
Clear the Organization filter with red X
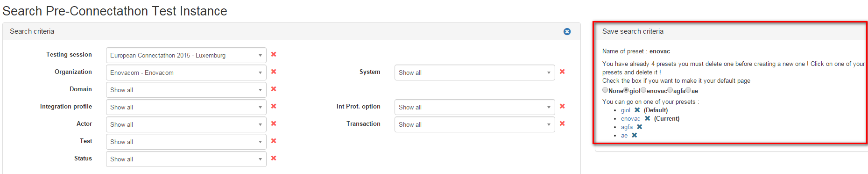pyautogui.click(x=274, y=72)
